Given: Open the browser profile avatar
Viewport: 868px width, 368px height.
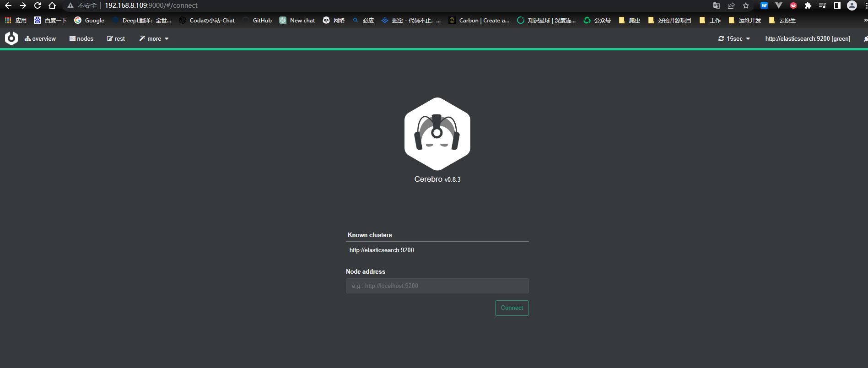Looking at the screenshot, I should pyautogui.click(x=852, y=5).
